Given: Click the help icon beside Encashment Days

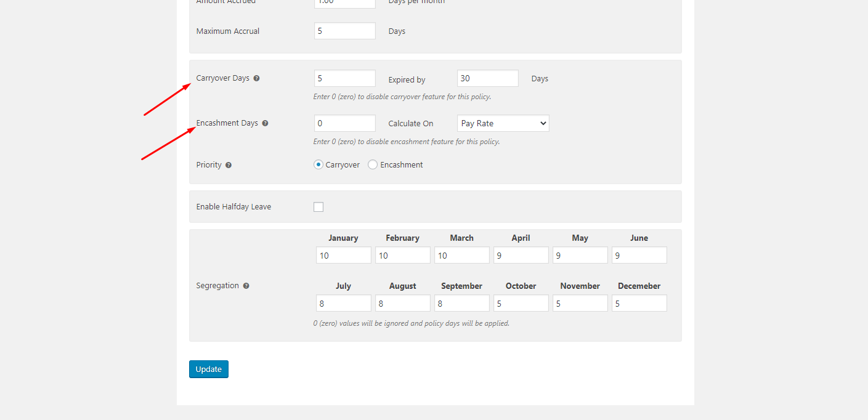Looking at the screenshot, I should tap(265, 123).
